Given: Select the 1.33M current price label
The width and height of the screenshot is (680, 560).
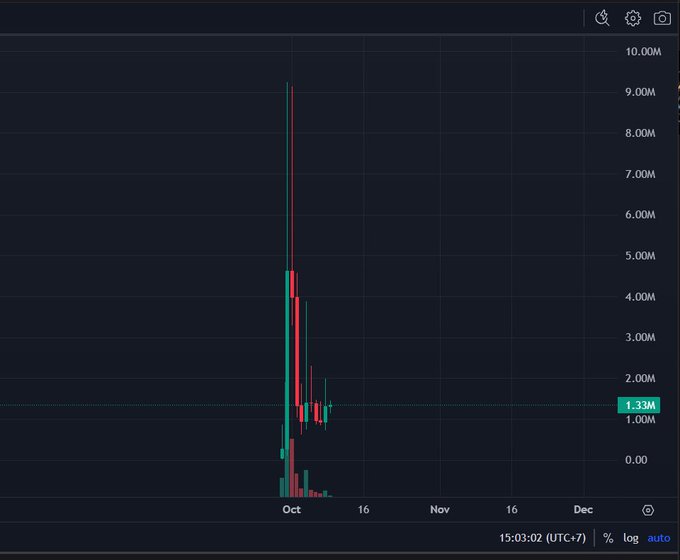Looking at the screenshot, I should (639, 405).
